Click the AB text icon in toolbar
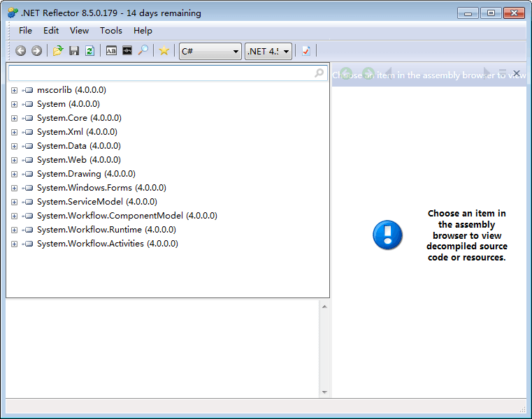 pos(111,51)
